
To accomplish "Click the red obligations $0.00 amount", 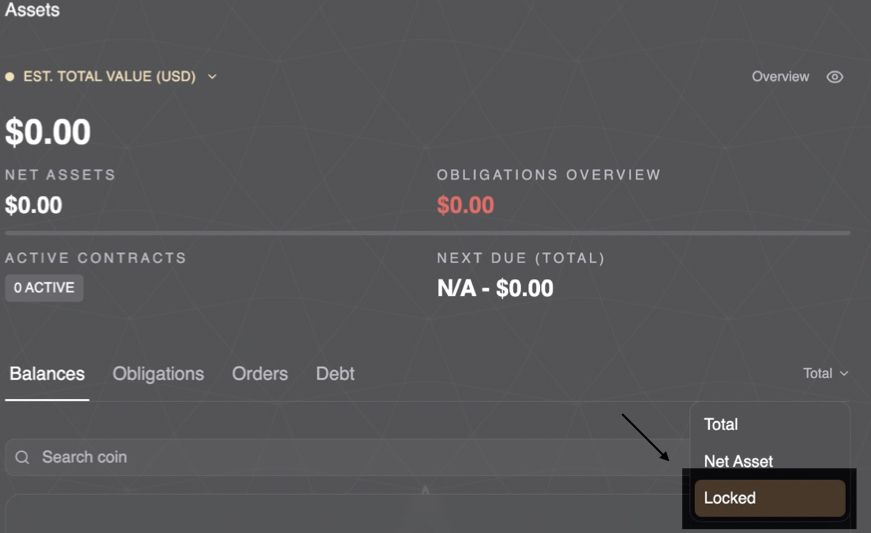I will tap(465, 205).
